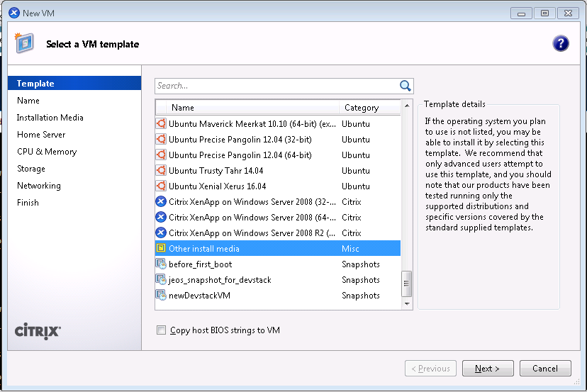
Task: Cancel the New VM wizard
Action: click(544, 369)
